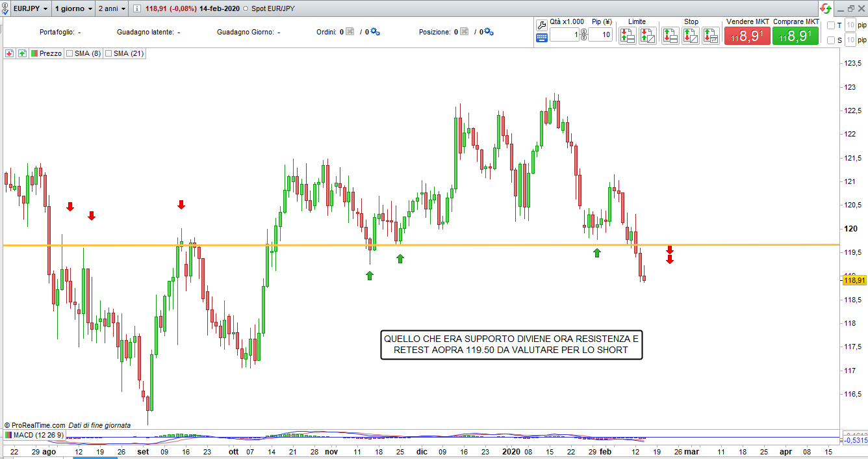Tick the T pip checkbox
The height and width of the screenshot is (459, 868).
pos(830,25)
